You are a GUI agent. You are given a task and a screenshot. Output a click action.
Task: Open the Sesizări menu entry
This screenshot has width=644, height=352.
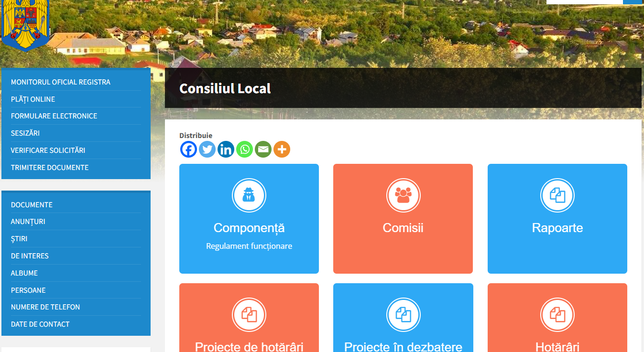tap(25, 133)
